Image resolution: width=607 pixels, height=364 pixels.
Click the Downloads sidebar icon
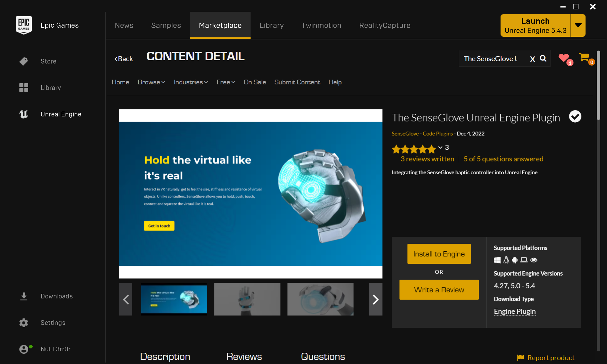coord(24,296)
